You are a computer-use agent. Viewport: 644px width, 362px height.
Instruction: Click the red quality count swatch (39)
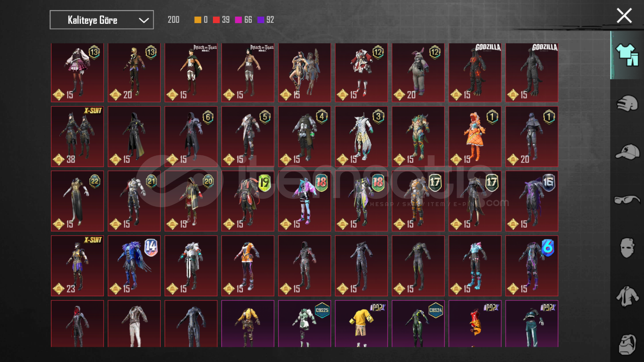pos(216,20)
